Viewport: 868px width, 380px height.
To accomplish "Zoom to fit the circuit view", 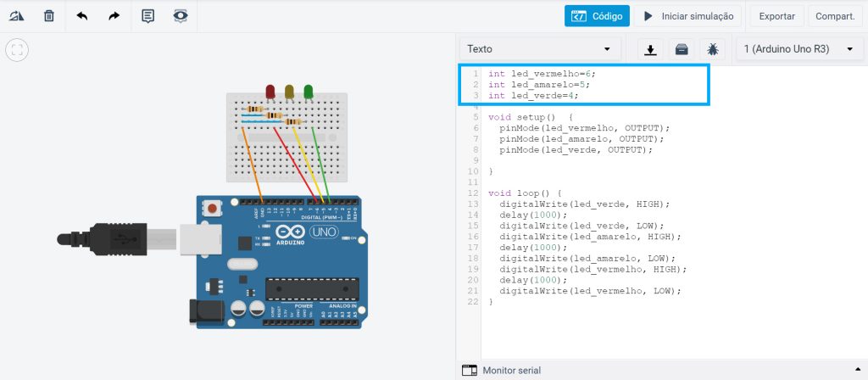I will click(x=17, y=50).
